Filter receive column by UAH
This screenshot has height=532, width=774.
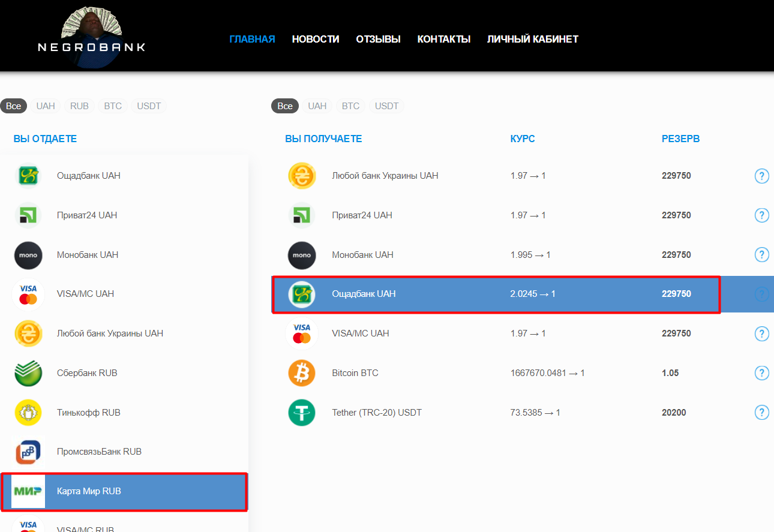pos(317,106)
